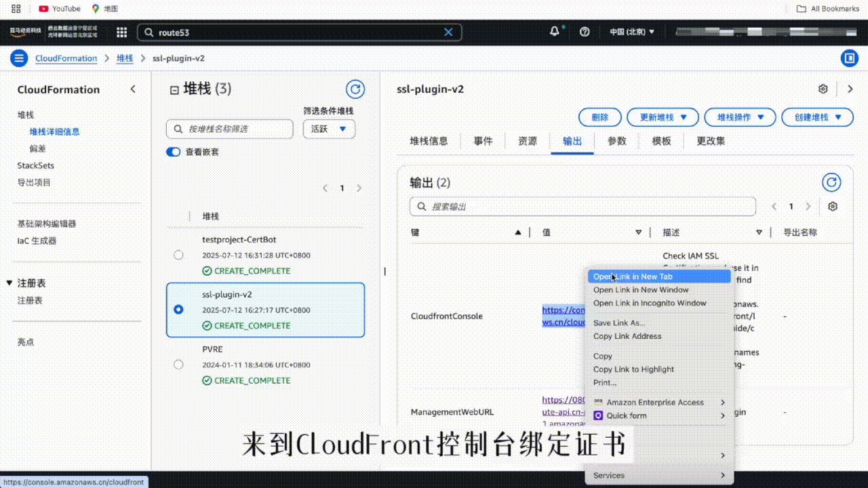Select the ssl-plugin-v2 stack radio button
This screenshot has height=488, width=868.
(x=178, y=310)
